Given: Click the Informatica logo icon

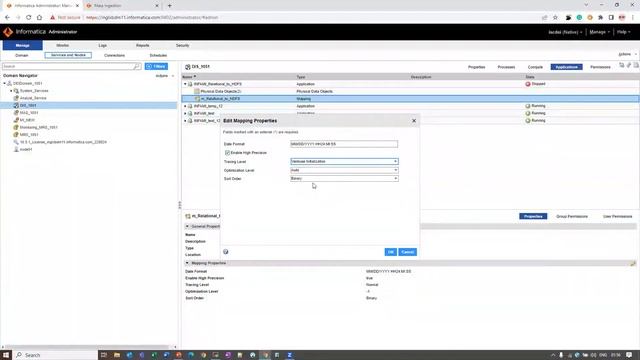Looking at the screenshot, I should 8,32.
